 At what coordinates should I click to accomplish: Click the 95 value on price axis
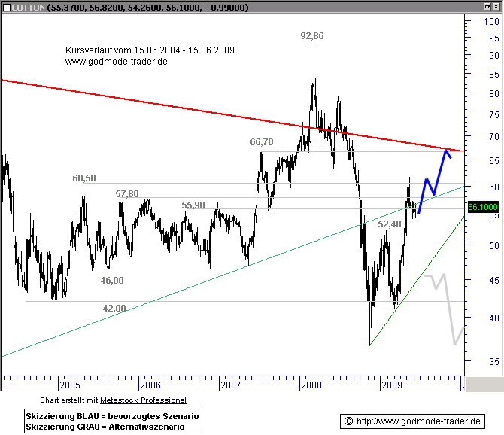[x=494, y=38]
